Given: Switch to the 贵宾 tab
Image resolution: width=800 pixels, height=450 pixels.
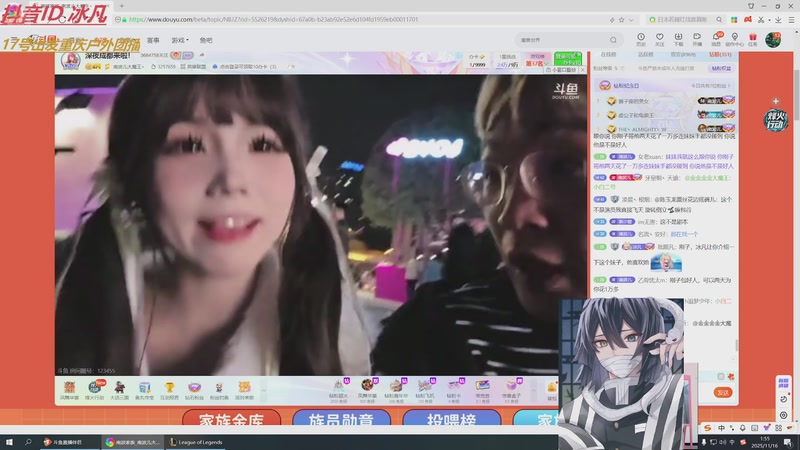Looking at the screenshot, I should [683, 54].
